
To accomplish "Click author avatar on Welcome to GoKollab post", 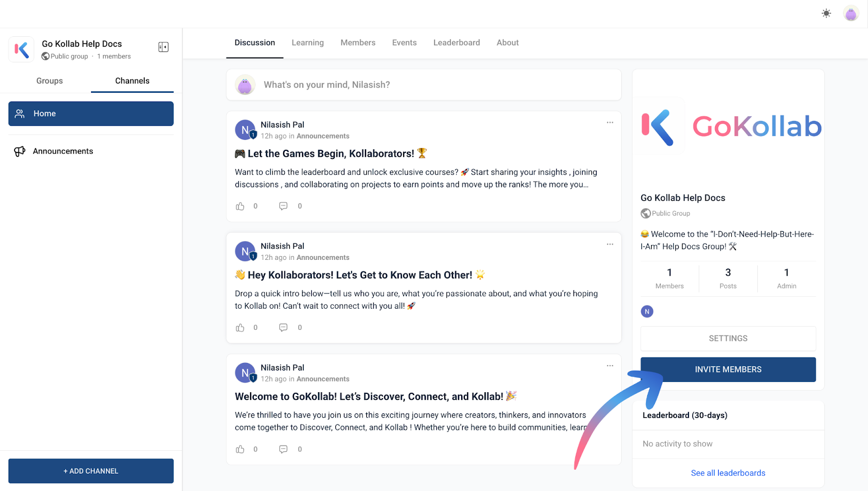I will click(245, 373).
